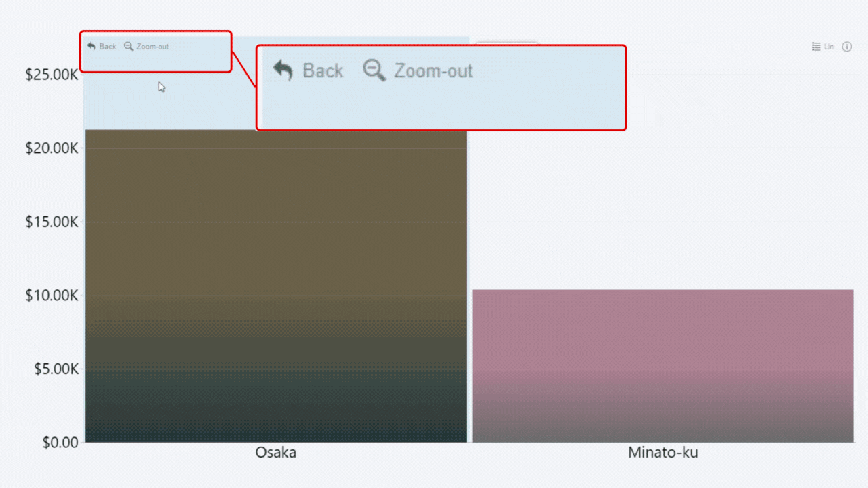The image size is (868, 488).
Task: Click the enlarged Zoom-out text in the callout
Action: 433,70
